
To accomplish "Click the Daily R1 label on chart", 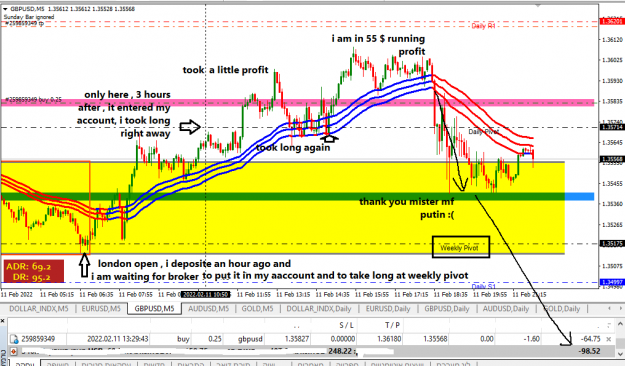I will (483, 26).
